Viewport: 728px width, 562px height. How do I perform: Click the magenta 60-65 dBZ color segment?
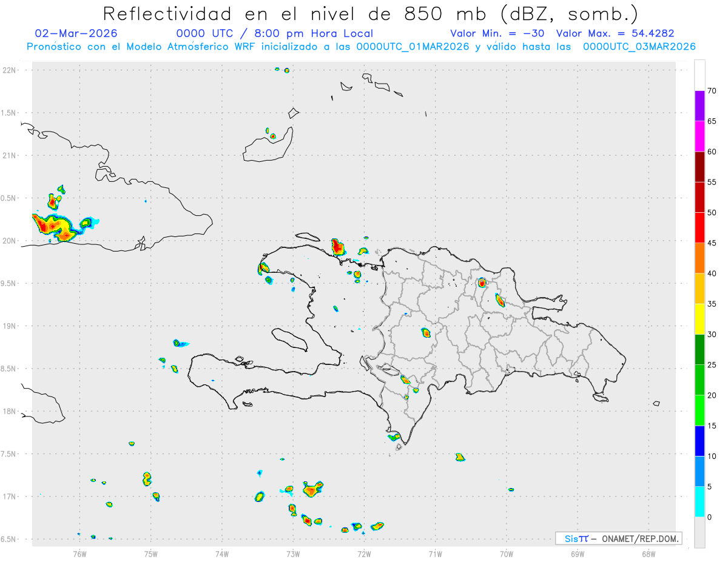point(699,136)
